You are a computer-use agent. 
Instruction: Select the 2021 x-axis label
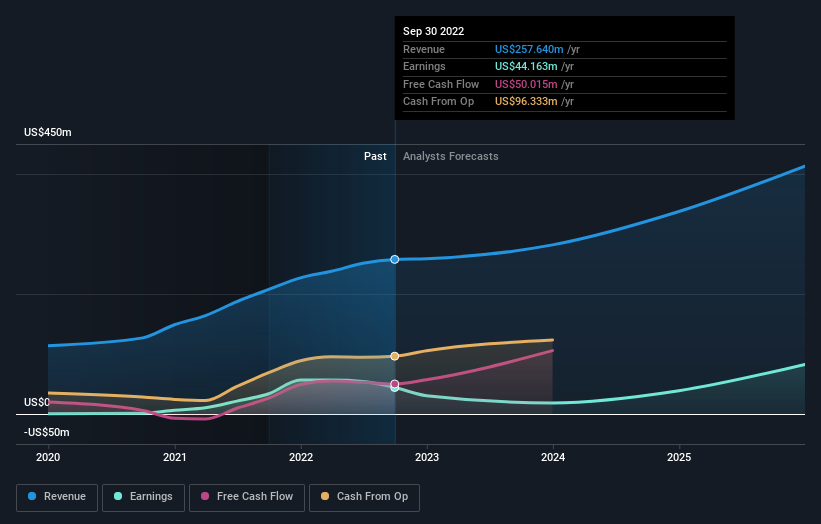(174, 458)
